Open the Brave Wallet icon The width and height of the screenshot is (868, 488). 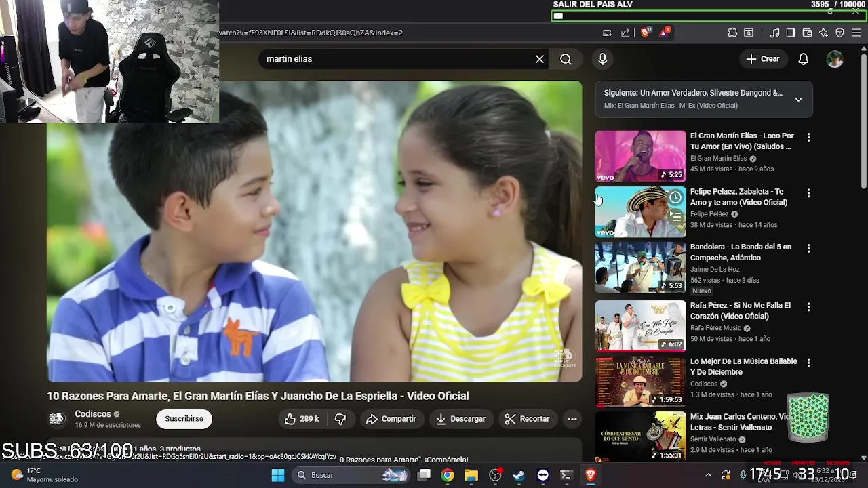pyautogui.click(x=807, y=33)
